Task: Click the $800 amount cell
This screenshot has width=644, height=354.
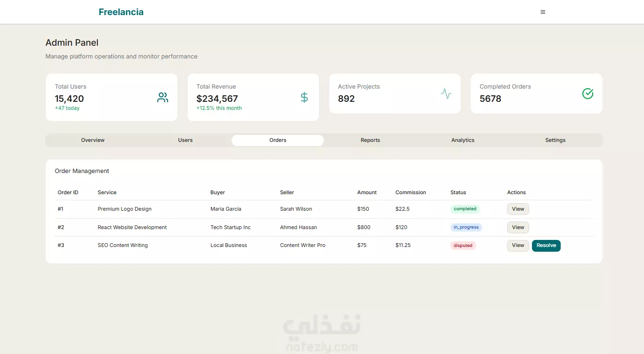Action: point(363,227)
